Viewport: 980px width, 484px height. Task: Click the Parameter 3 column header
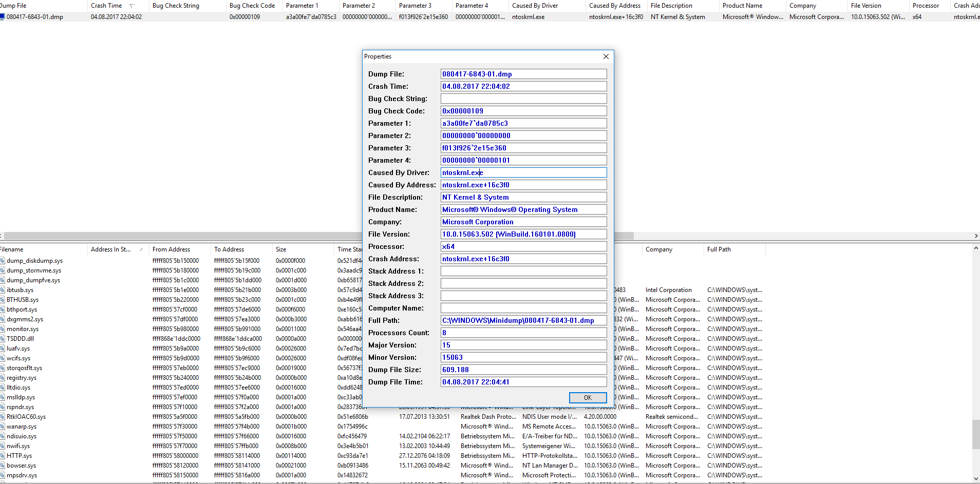coord(423,6)
